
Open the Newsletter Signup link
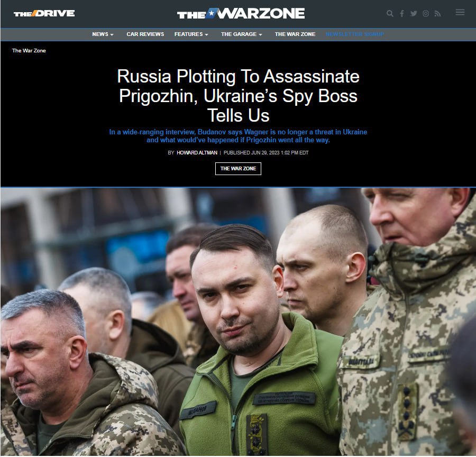point(355,34)
